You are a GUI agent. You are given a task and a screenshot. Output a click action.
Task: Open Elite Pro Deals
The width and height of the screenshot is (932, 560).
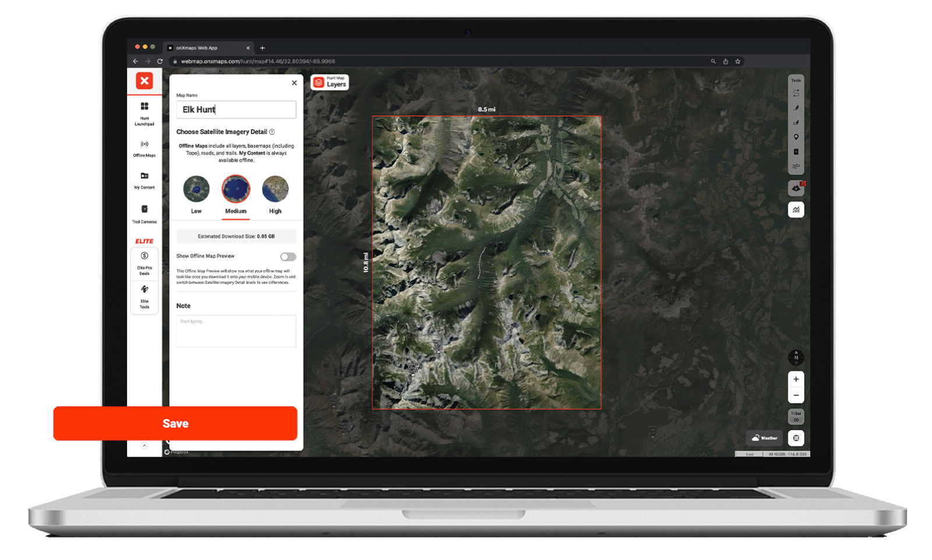pos(144,262)
